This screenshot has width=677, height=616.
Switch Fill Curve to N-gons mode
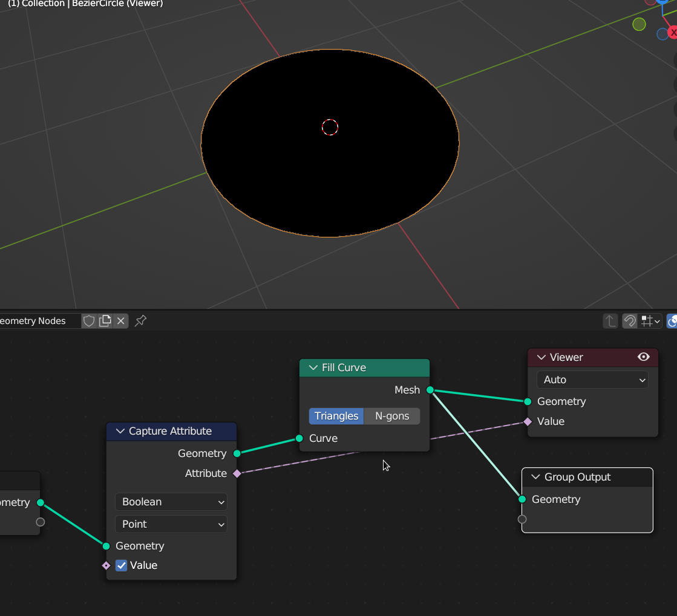click(x=392, y=416)
